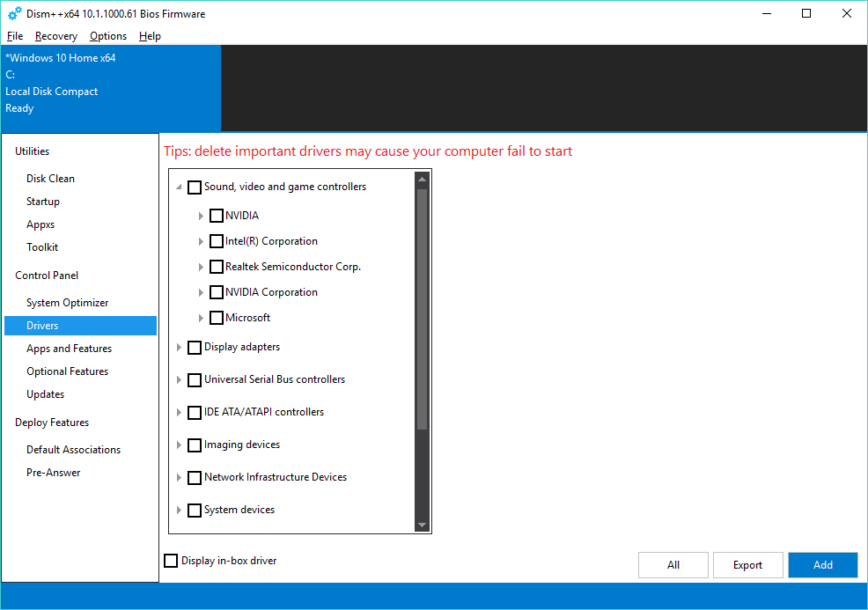868x610 pixels.
Task: Check the System devices checkbox
Action: pos(195,511)
